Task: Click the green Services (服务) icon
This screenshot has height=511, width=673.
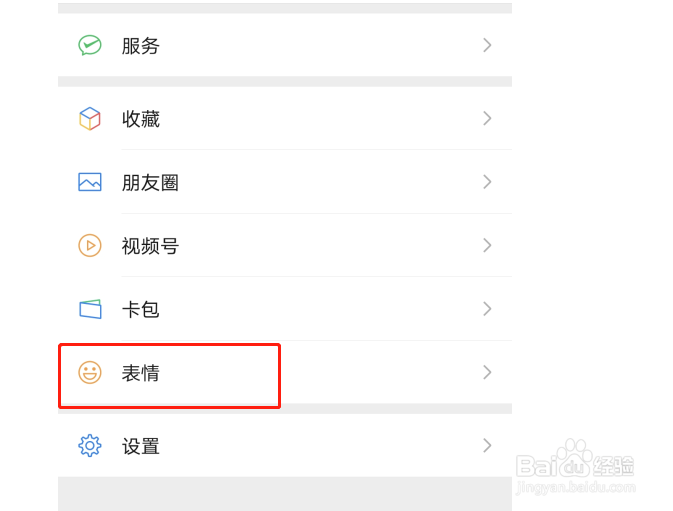Action: pos(90,46)
